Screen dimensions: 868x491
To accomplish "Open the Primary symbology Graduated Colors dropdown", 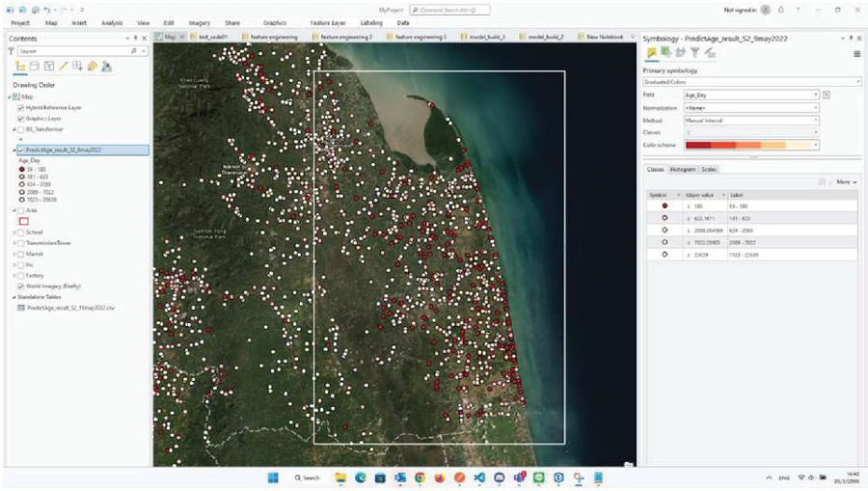I will [751, 82].
